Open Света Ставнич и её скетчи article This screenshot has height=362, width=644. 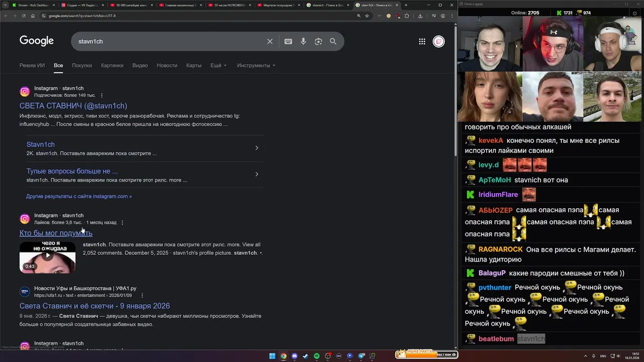point(95,306)
